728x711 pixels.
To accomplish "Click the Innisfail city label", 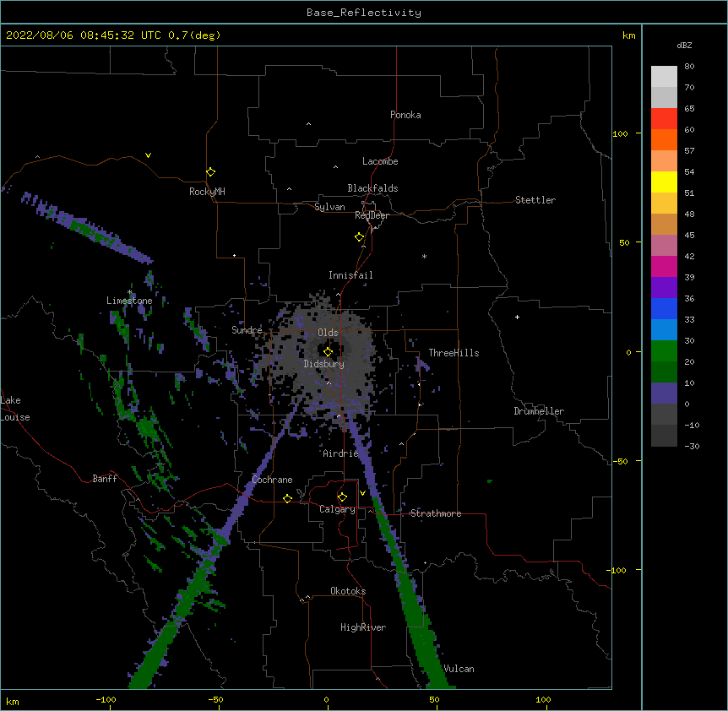I will [x=350, y=275].
